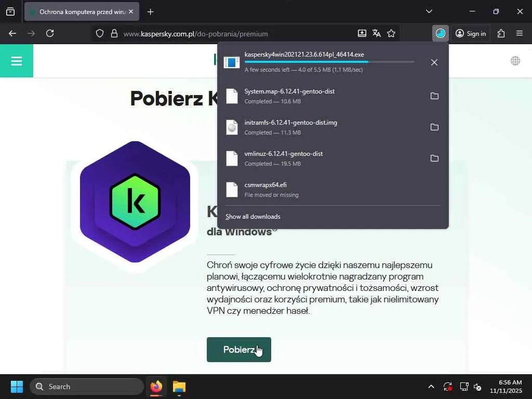
Task: Open File Explorer from the taskbar
Action: click(x=179, y=387)
